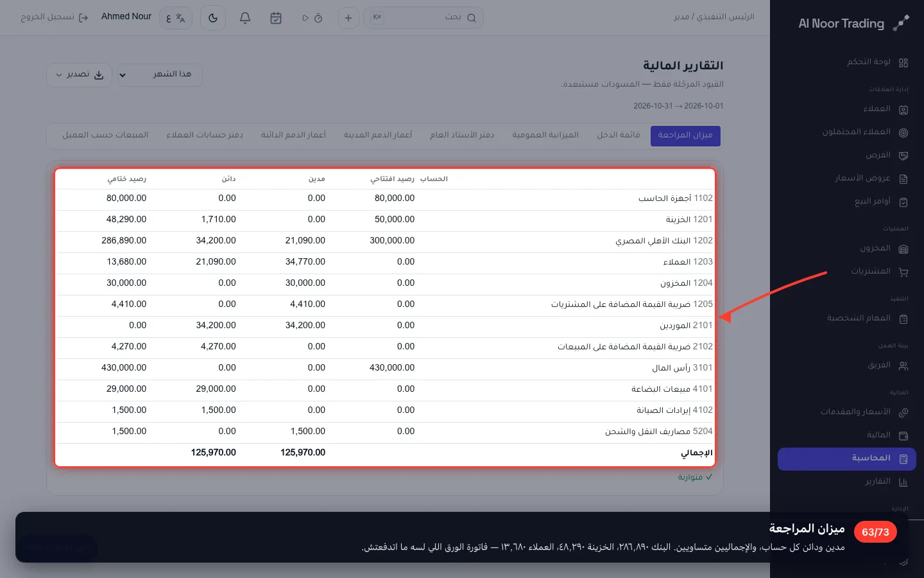924x578 pixels.
Task: Click the opening balance 300,000.00 cell
Action: [x=392, y=240]
